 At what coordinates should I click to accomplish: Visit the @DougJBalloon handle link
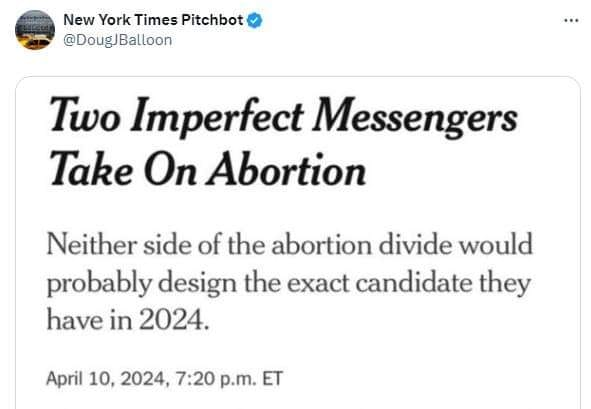[118, 40]
